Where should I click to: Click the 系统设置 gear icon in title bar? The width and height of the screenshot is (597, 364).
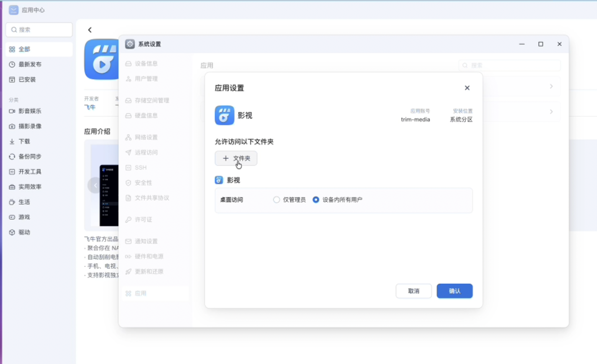(130, 44)
